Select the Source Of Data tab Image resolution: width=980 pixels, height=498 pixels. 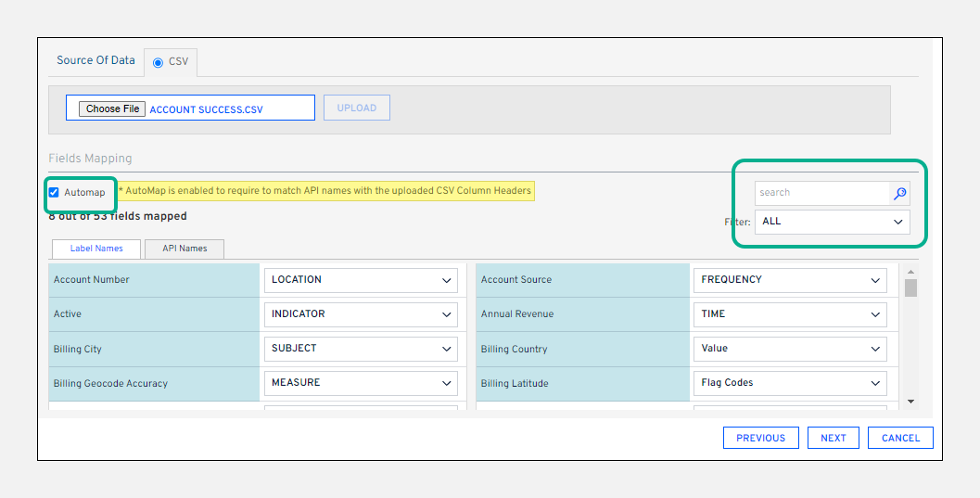pyautogui.click(x=95, y=60)
